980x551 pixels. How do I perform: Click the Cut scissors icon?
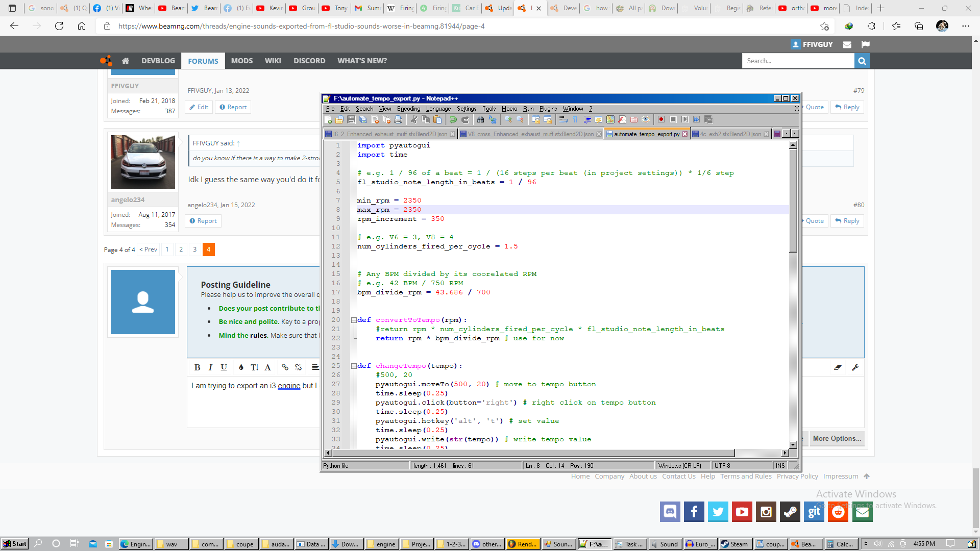(414, 119)
